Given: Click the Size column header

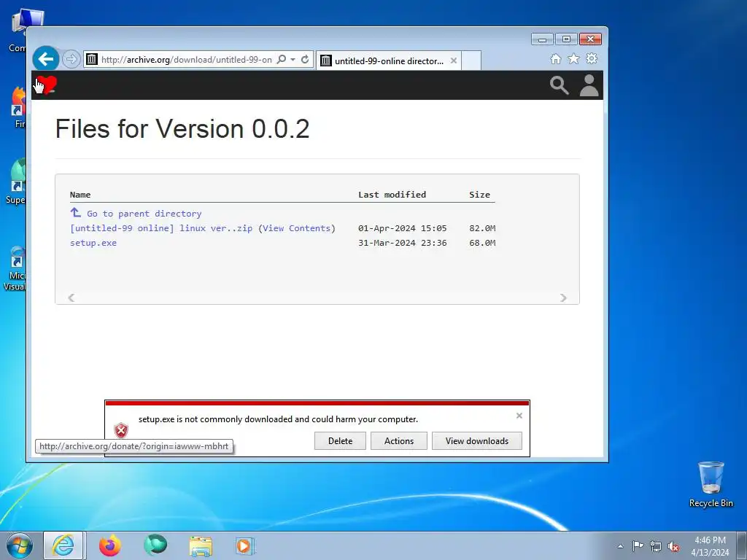Looking at the screenshot, I should tap(479, 194).
